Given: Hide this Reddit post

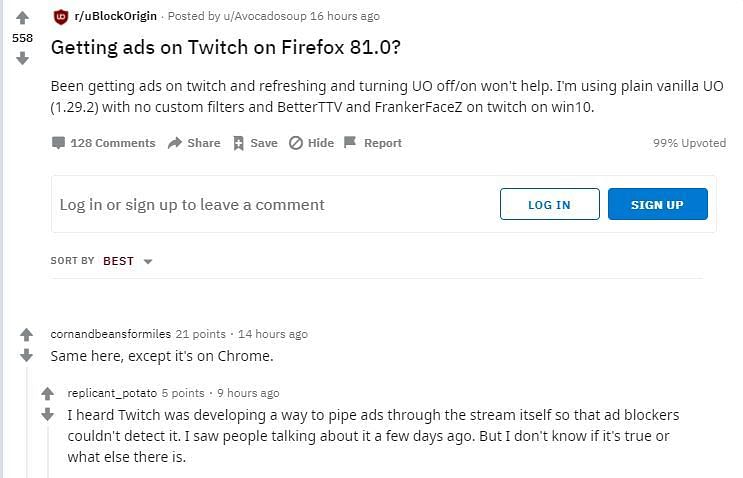Looking at the screenshot, I should (x=311, y=143).
